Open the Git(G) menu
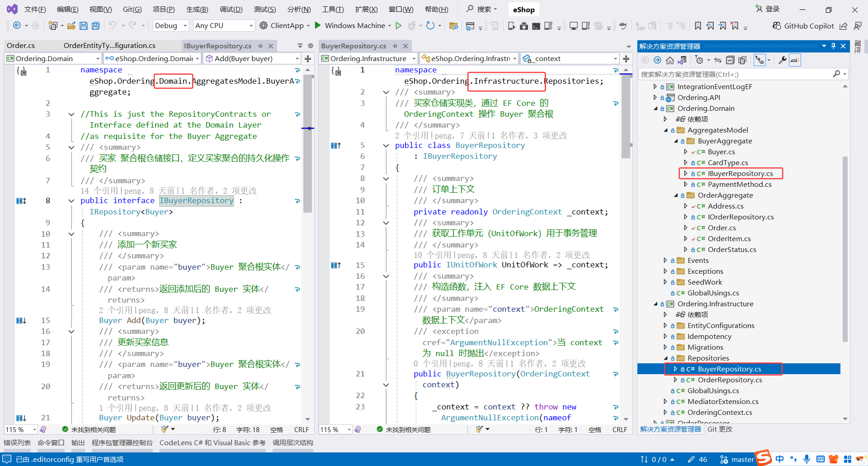This screenshot has width=868, height=466. point(132,10)
